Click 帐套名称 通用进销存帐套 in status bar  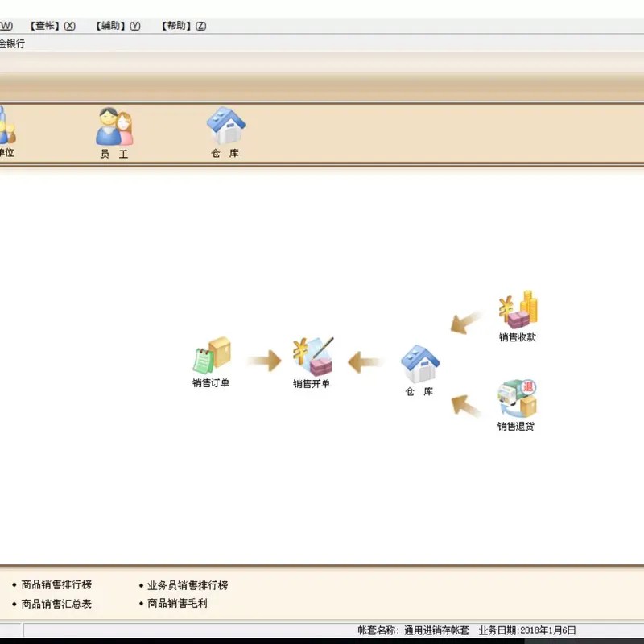pyautogui.click(x=413, y=630)
